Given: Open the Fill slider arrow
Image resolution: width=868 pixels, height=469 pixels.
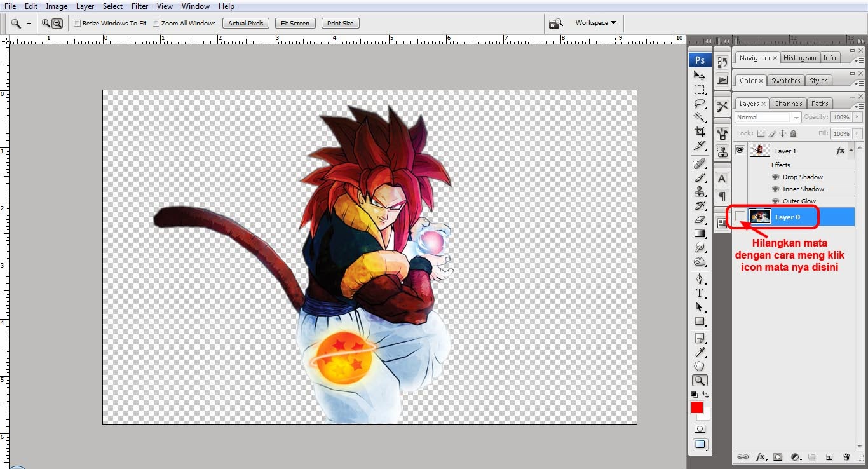Looking at the screenshot, I should 858,133.
